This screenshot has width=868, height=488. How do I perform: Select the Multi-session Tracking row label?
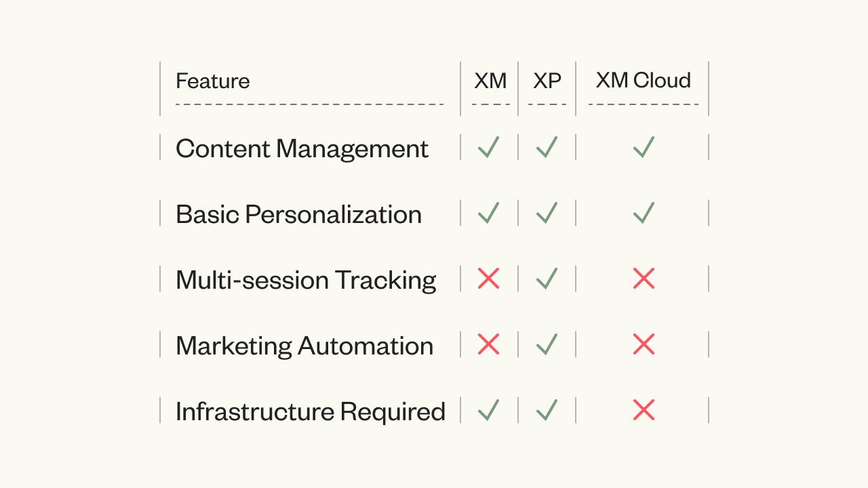coord(306,280)
